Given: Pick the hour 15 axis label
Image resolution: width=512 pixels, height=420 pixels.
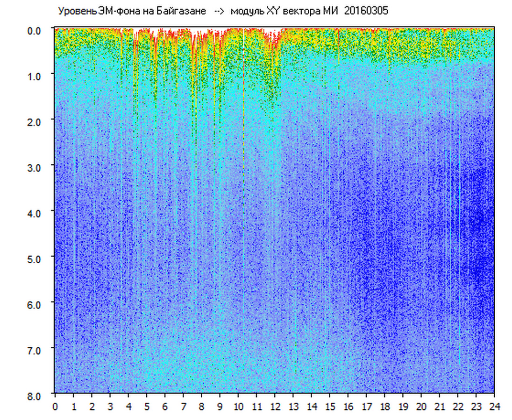Looking at the screenshot, I should pyautogui.click(x=329, y=407).
